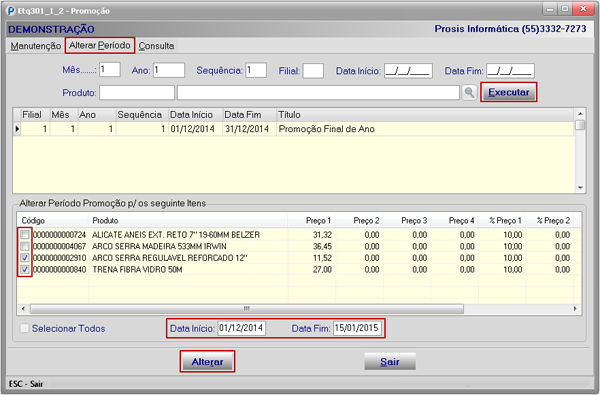Image resolution: width=600 pixels, height=395 pixels.
Task: Minimize the Promoção window
Action: (x=550, y=9)
